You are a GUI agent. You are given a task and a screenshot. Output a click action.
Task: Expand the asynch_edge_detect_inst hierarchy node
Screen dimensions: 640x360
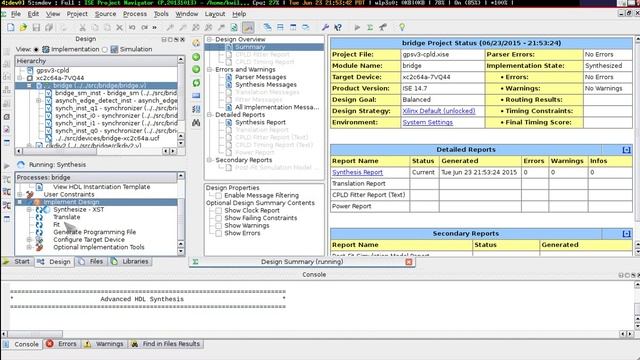click(x=38, y=100)
